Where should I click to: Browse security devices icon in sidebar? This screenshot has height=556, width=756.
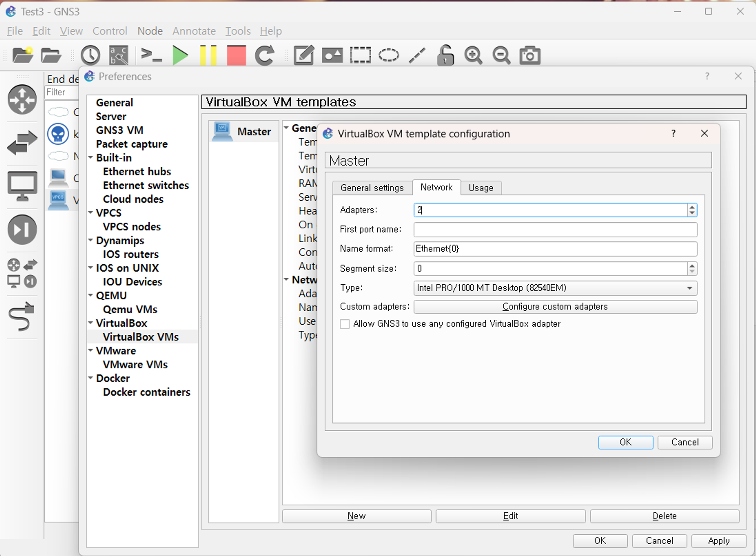pos(22,229)
